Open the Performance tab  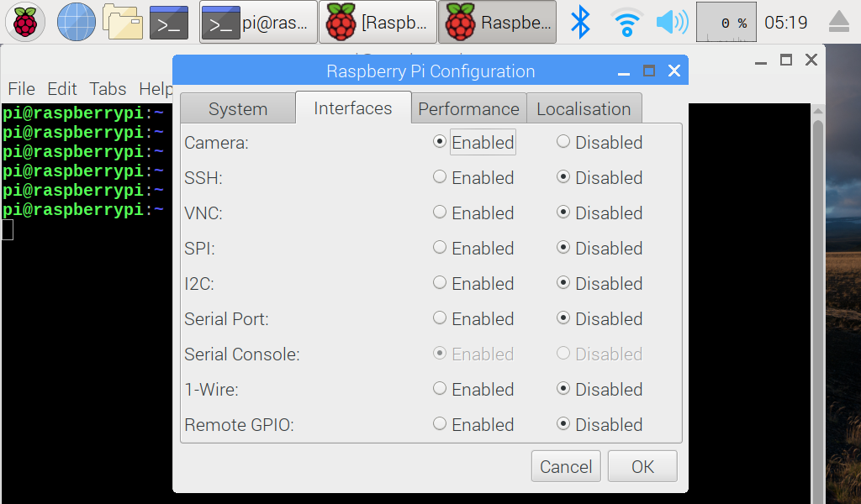click(x=468, y=109)
